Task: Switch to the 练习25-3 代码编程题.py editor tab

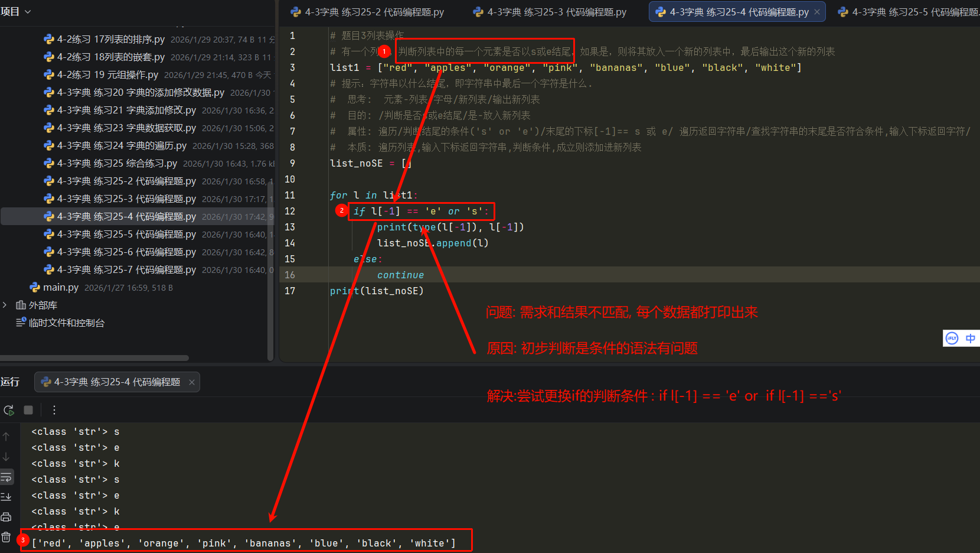Action: point(550,12)
